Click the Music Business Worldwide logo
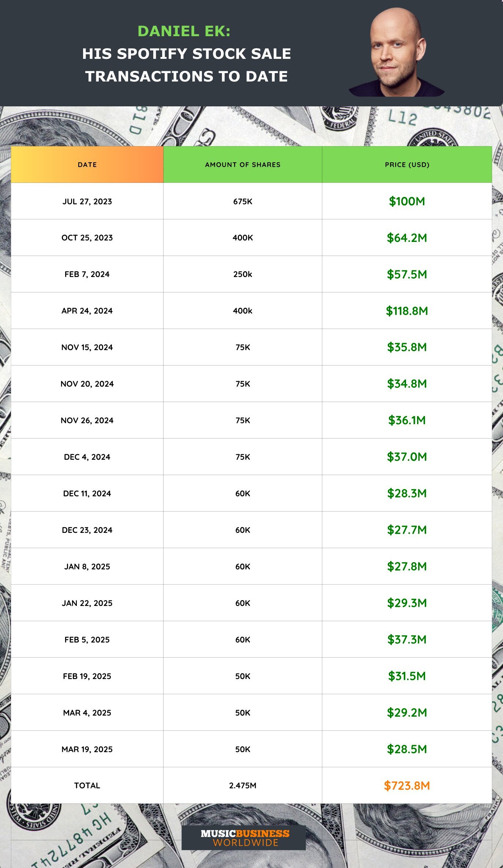Image resolution: width=503 pixels, height=868 pixels. pos(244,837)
